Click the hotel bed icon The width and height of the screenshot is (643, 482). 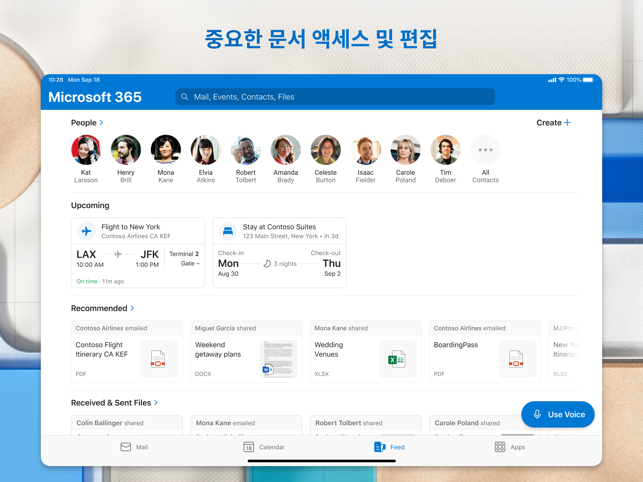click(x=228, y=231)
